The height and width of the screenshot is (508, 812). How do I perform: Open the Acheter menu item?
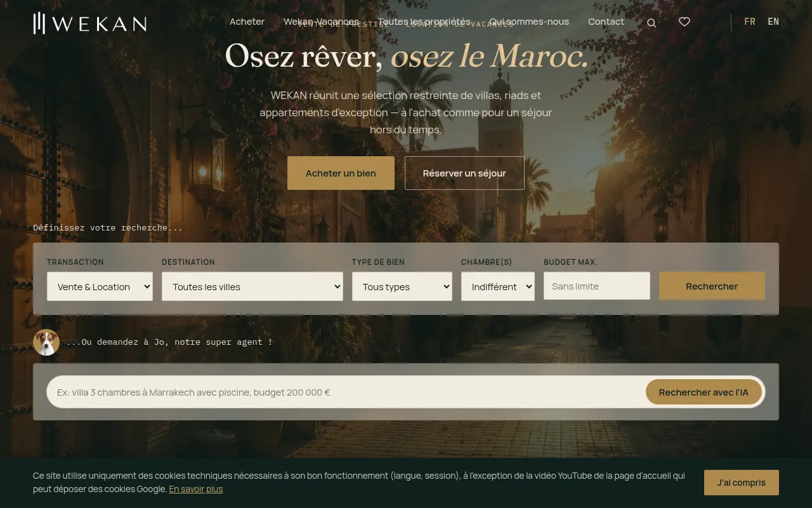click(247, 22)
